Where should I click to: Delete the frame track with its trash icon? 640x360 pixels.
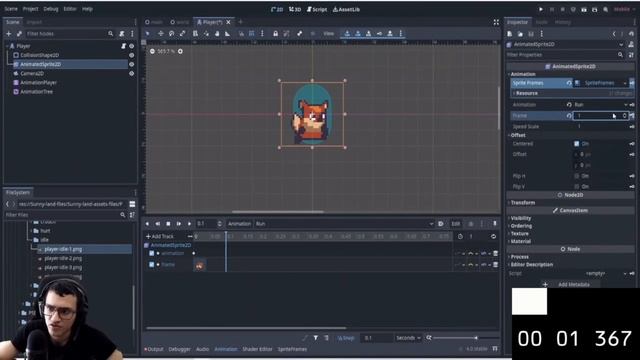coord(496,264)
